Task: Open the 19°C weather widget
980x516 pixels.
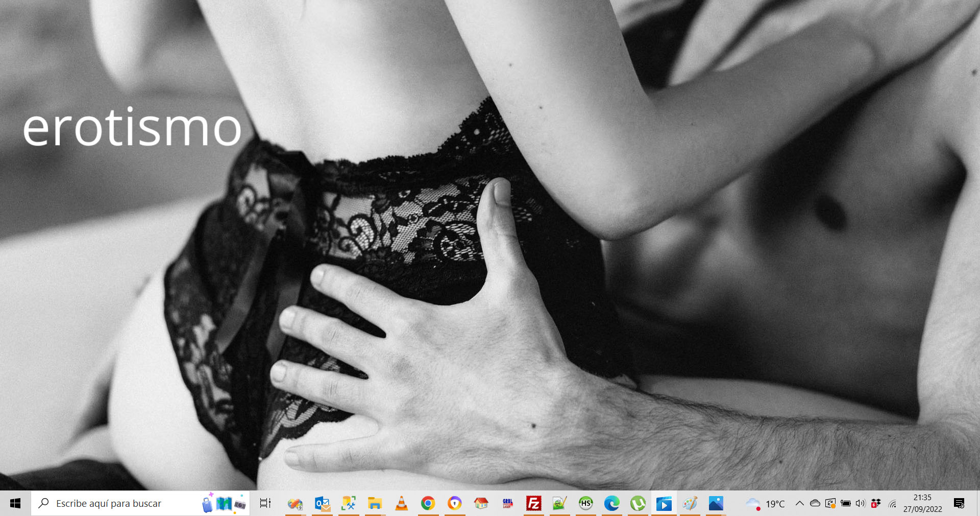Action: [x=765, y=504]
